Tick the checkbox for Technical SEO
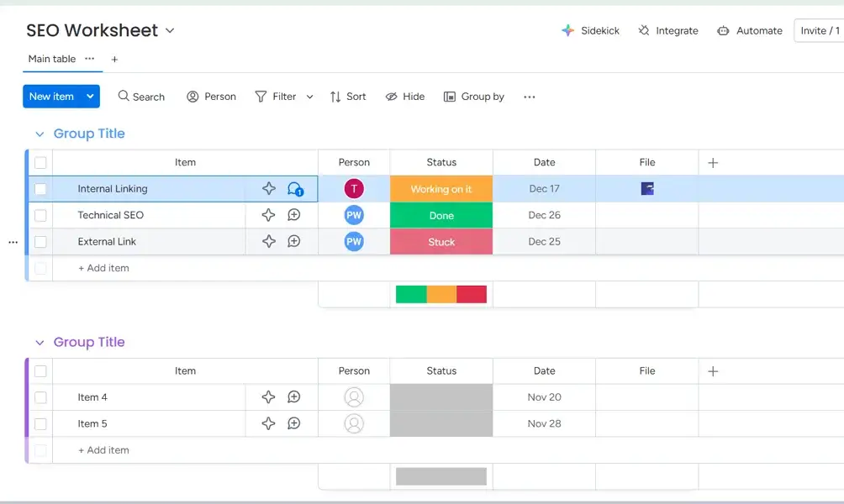 tap(40, 215)
